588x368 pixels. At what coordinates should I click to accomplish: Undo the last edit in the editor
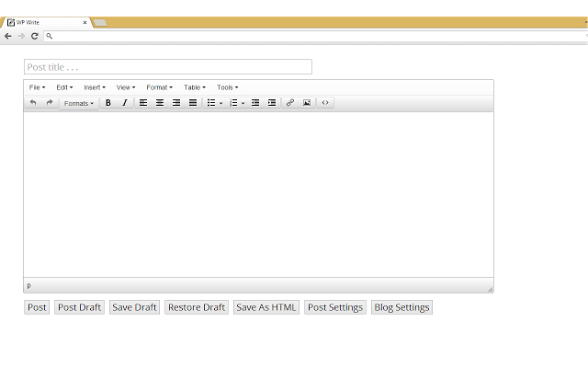click(33, 103)
